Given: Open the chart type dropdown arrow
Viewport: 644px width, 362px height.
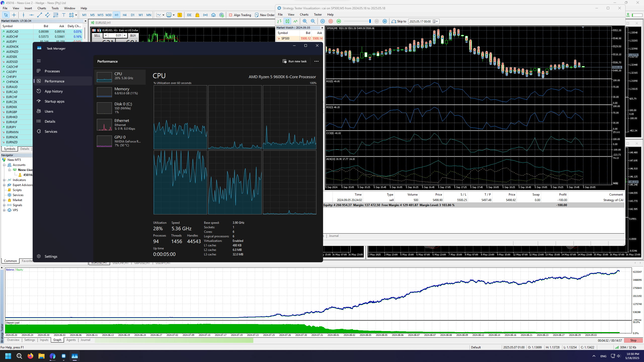Looking at the screenshot, I should [x=163, y=15].
